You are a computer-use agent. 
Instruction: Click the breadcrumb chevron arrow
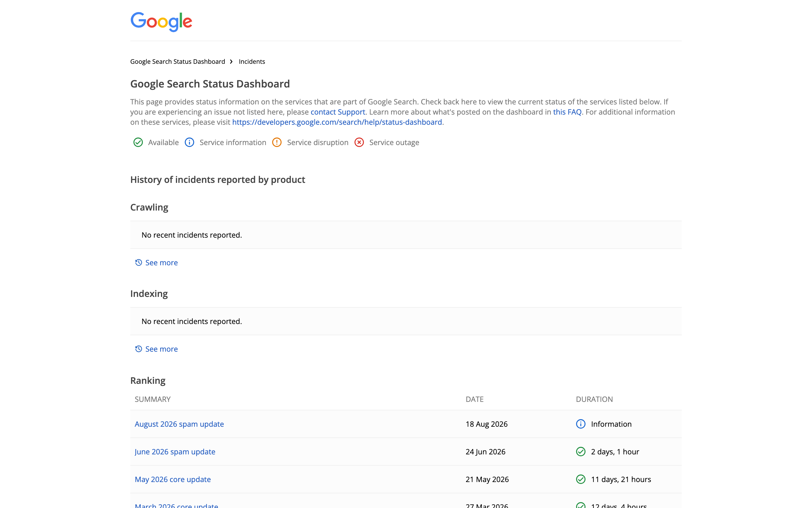coord(231,62)
